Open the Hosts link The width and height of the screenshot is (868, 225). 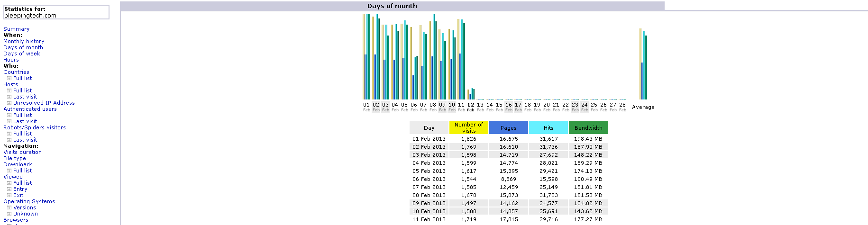[10, 84]
